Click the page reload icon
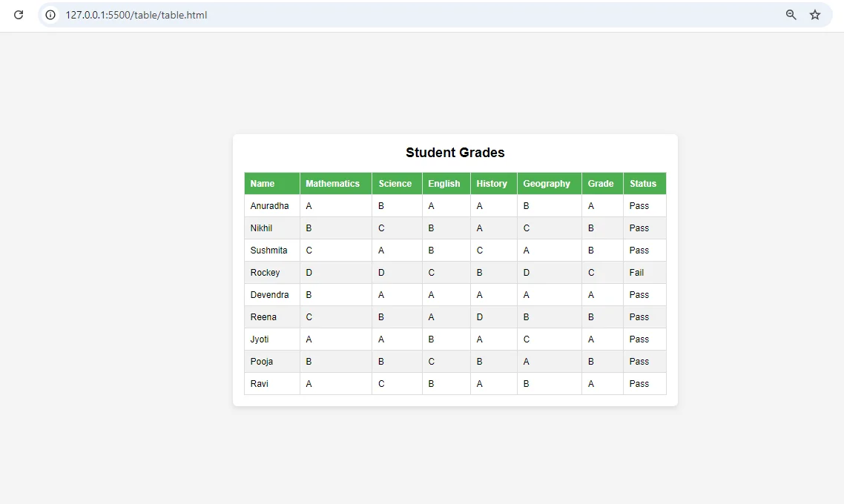The image size is (844, 504). (19, 14)
